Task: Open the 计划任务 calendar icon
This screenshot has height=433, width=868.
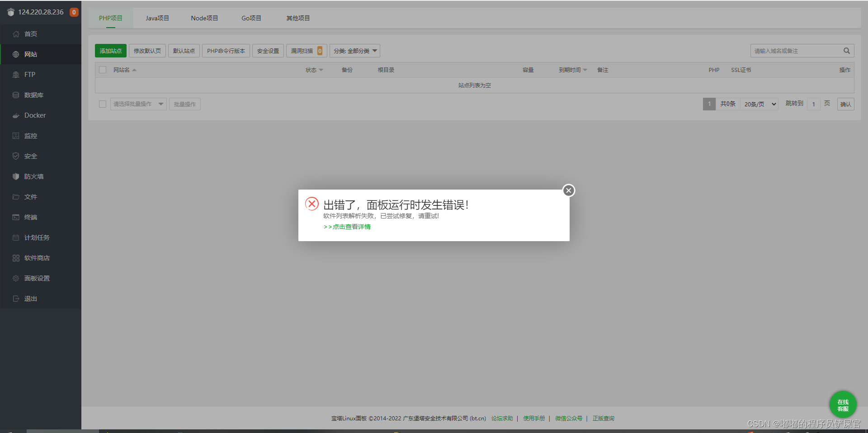Action: coord(16,238)
